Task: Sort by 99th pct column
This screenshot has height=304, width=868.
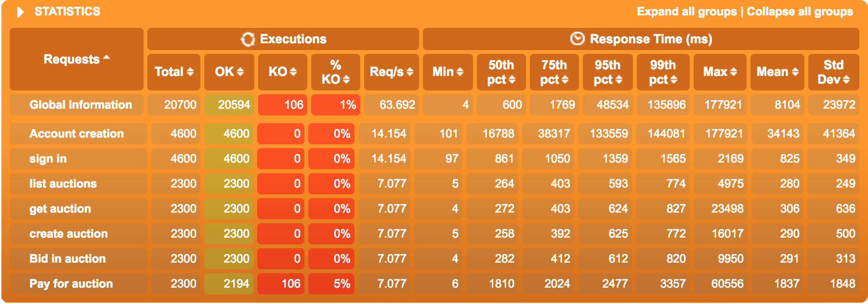Action: coord(663,72)
